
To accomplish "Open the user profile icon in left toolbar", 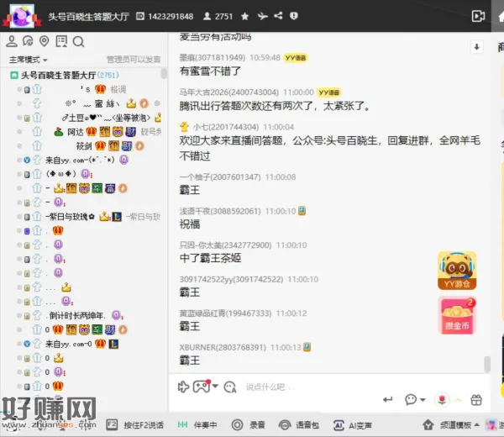I will click(12, 41).
